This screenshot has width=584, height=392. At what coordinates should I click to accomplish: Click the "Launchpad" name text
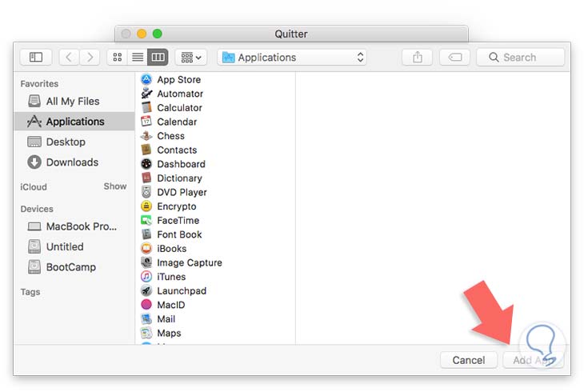coord(182,290)
